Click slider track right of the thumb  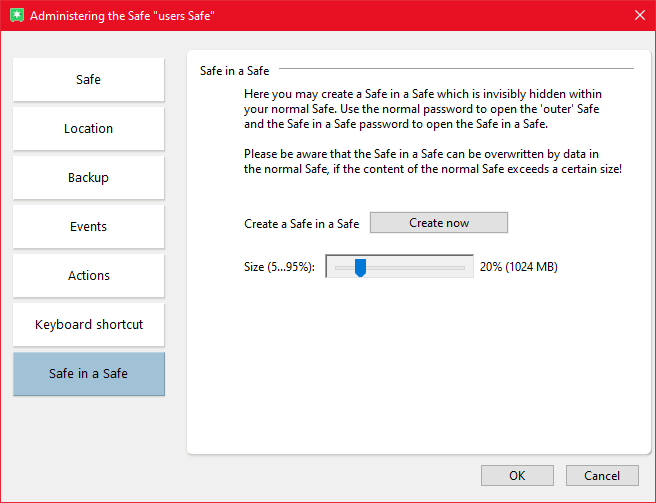click(x=420, y=267)
